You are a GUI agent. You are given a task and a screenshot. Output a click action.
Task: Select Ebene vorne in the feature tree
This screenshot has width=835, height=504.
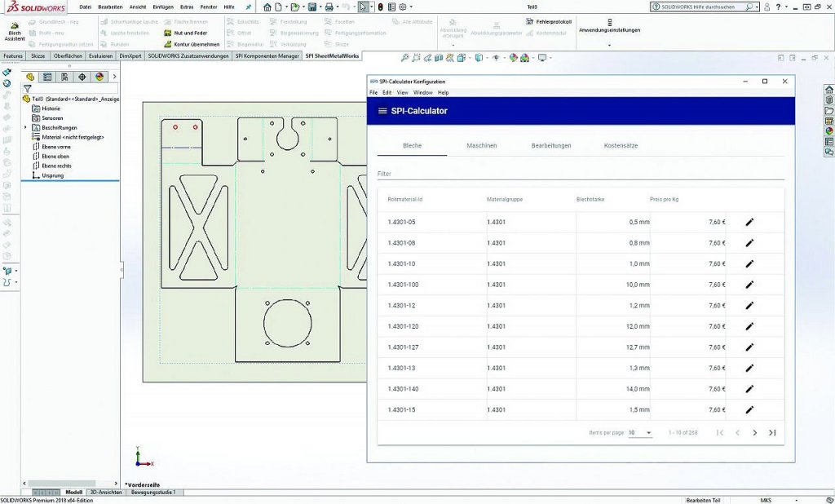pyautogui.click(x=55, y=147)
